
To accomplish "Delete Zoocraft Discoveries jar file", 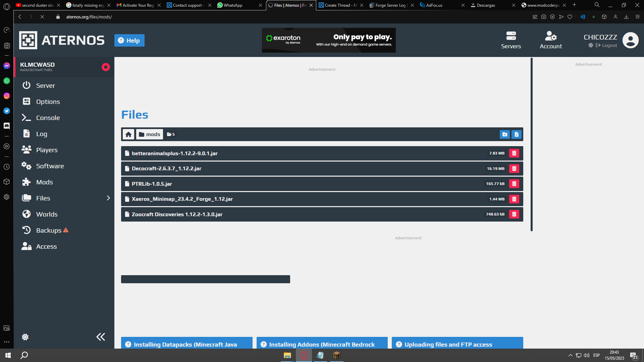I will (514, 214).
